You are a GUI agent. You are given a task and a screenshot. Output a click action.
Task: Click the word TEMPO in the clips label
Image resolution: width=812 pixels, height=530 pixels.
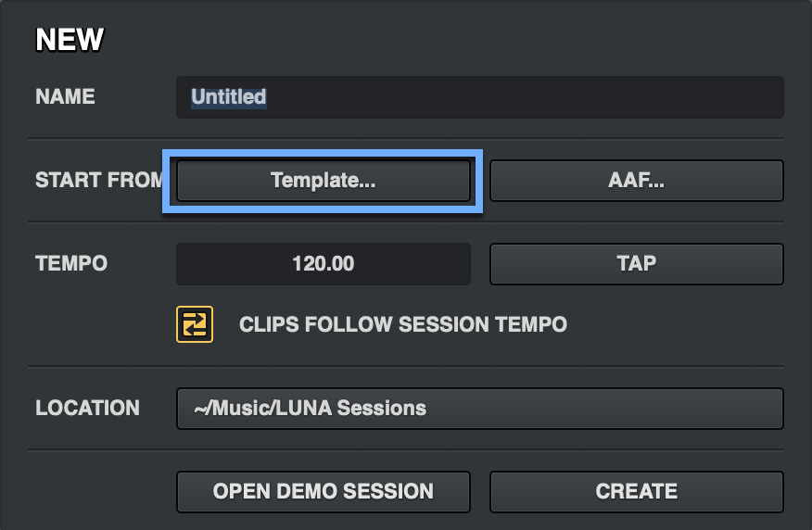click(530, 324)
